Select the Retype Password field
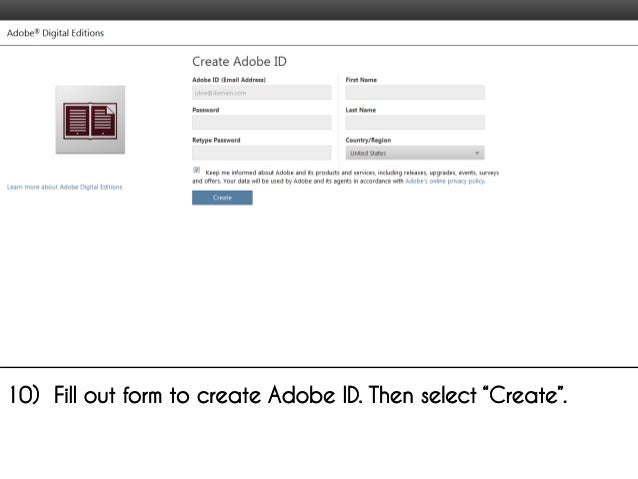Screen dimensions: 638x479 262,153
